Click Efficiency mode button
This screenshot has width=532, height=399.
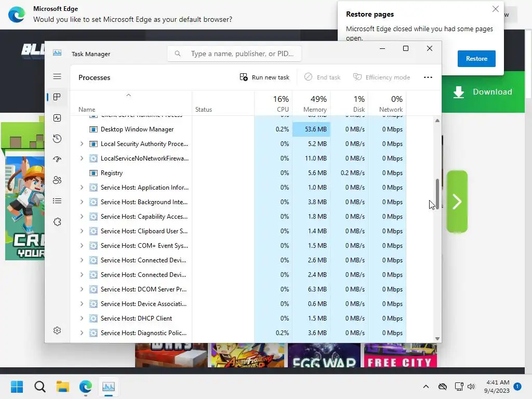382,77
